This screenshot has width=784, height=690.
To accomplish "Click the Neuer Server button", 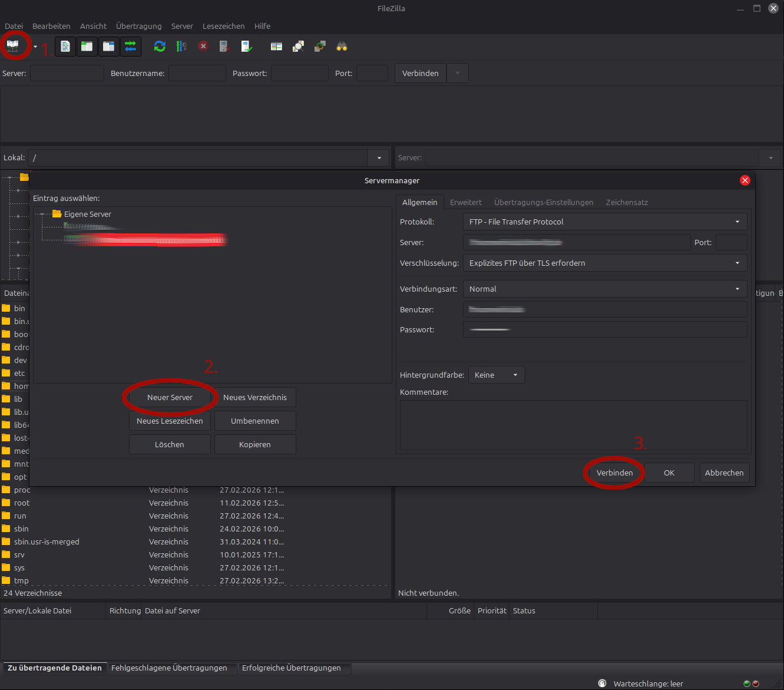I will click(x=170, y=397).
